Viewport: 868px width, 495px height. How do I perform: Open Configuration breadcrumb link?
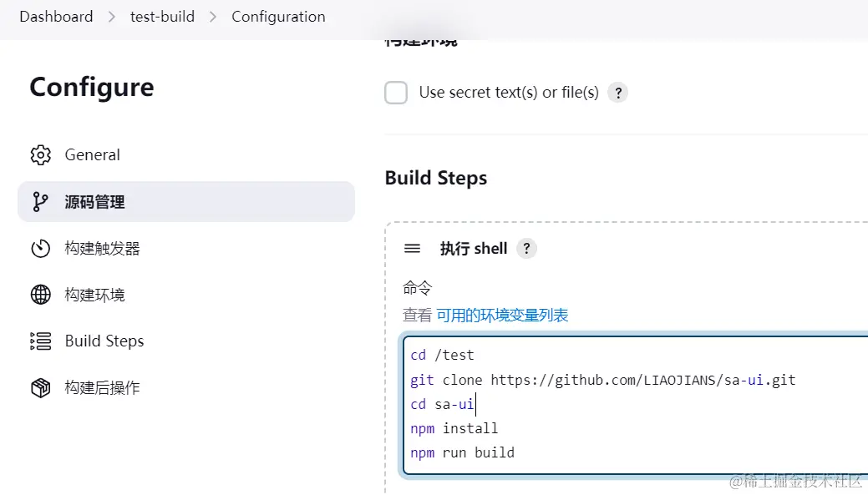(x=278, y=17)
